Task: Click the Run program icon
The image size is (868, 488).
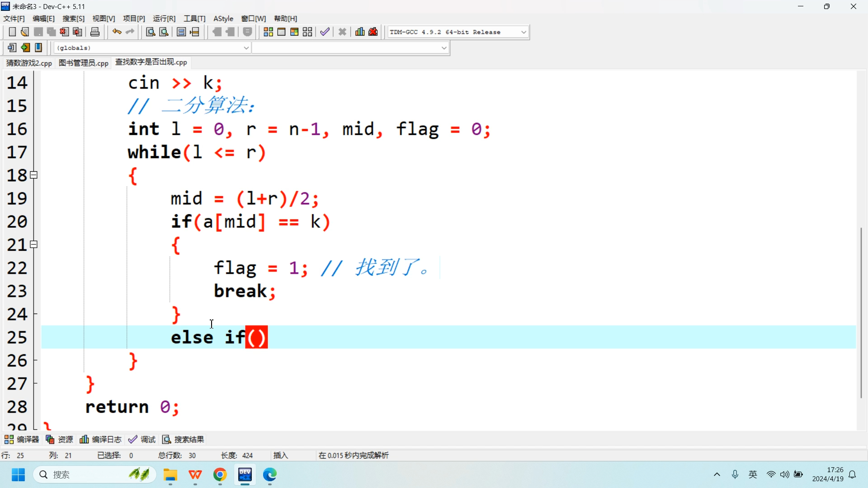Action: click(x=281, y=32)
